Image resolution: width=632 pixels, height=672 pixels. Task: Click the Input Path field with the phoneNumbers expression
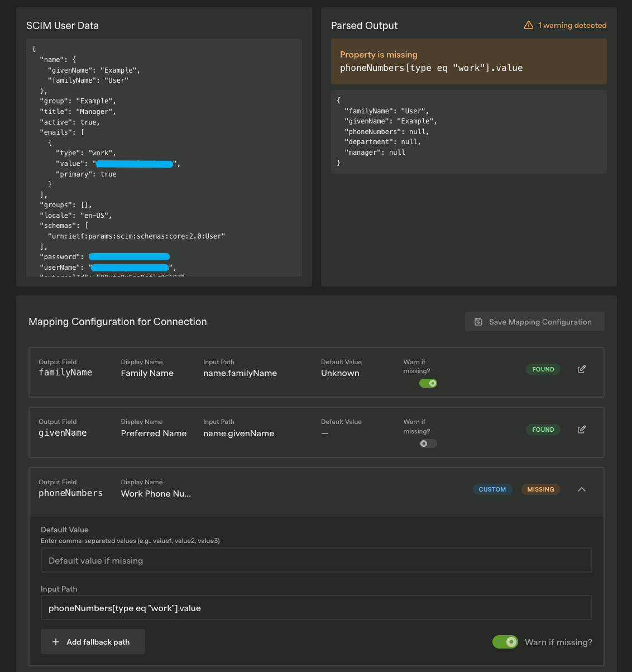(316, 607)
